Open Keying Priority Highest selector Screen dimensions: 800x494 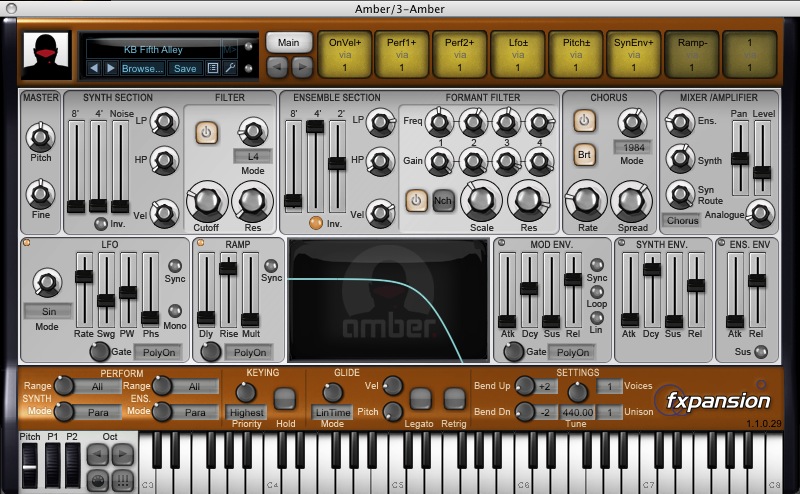pos(246,412)
